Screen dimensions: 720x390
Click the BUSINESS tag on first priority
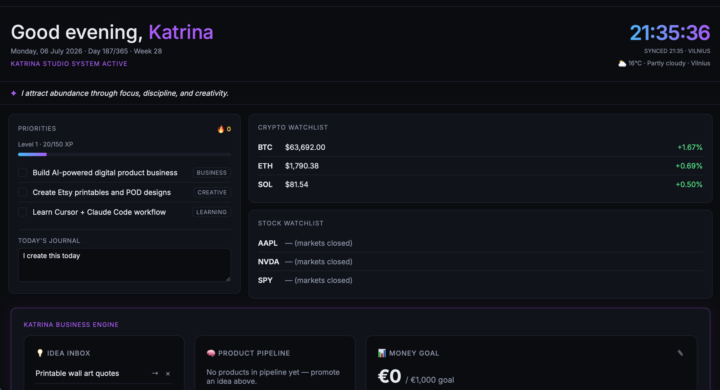(x=212, y=173)
